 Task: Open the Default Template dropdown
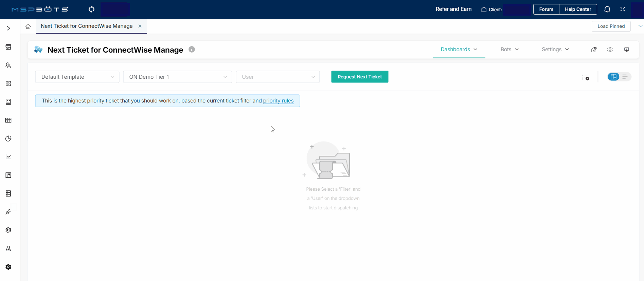coord(77,77)
